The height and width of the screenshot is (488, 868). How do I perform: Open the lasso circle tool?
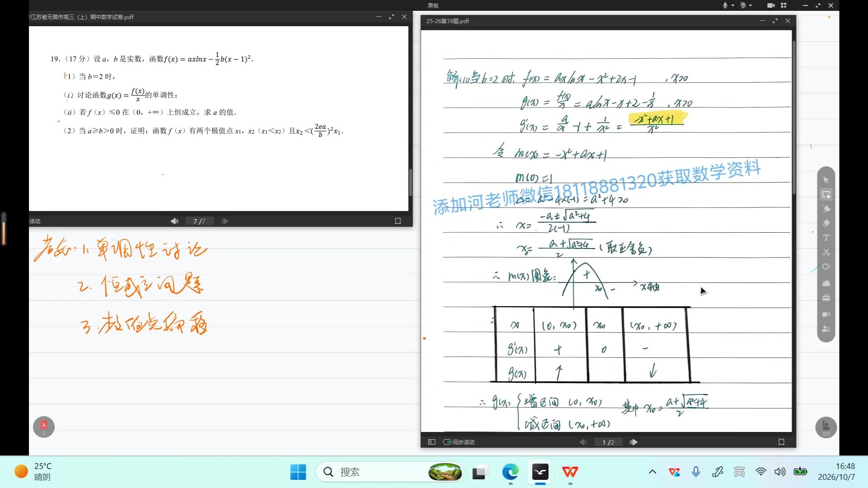point(826,267)
